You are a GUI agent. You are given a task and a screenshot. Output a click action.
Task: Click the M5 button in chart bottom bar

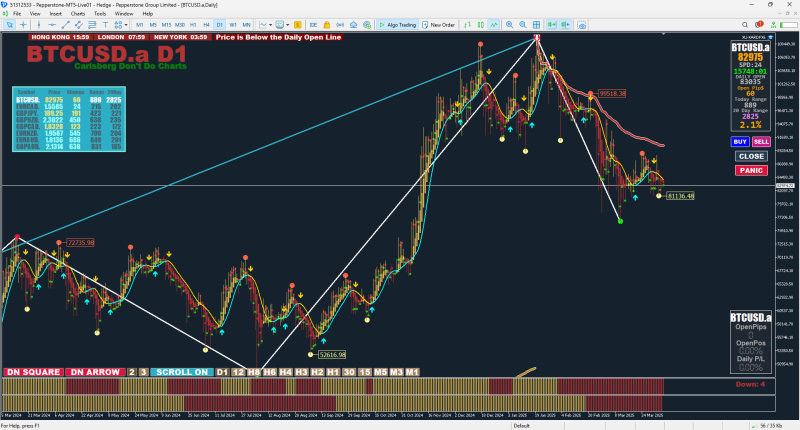point(381,372)
